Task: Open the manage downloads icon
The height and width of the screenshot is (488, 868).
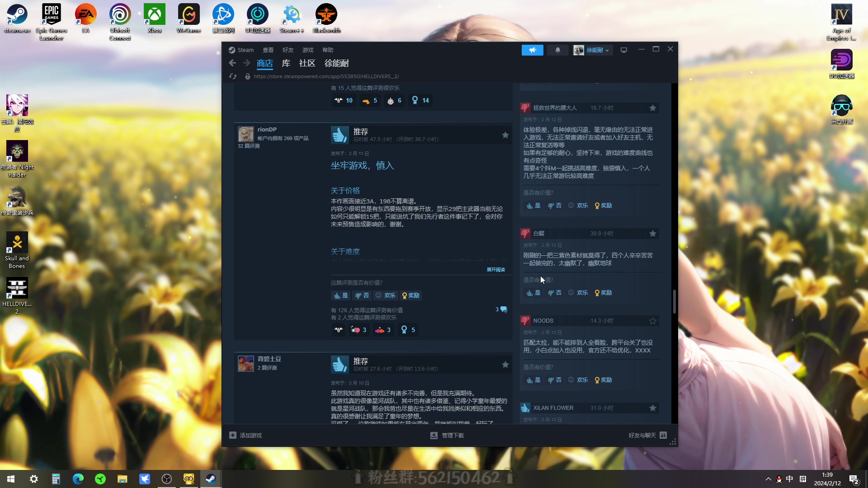Action: 434,435
